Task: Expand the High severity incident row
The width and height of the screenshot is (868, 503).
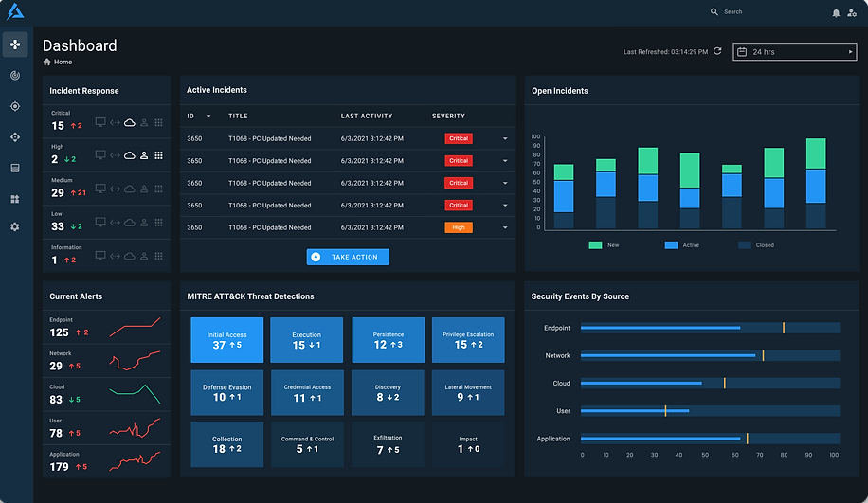Action: coord(505,227)
